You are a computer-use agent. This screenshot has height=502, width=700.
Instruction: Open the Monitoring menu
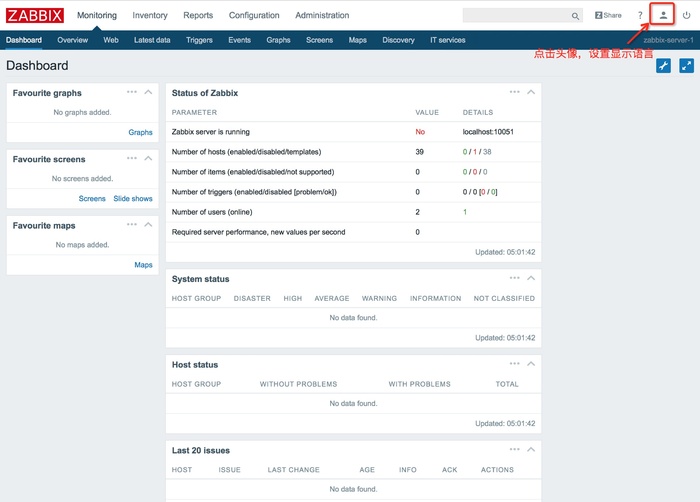tap(97, 15)
